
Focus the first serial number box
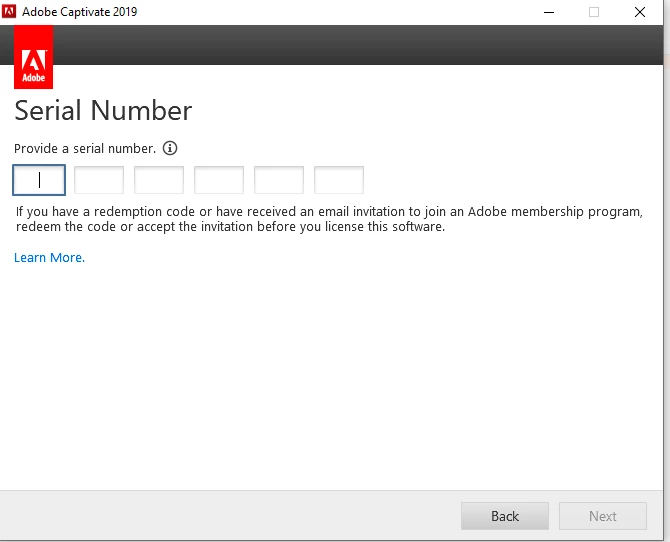(x=39, y=180)
